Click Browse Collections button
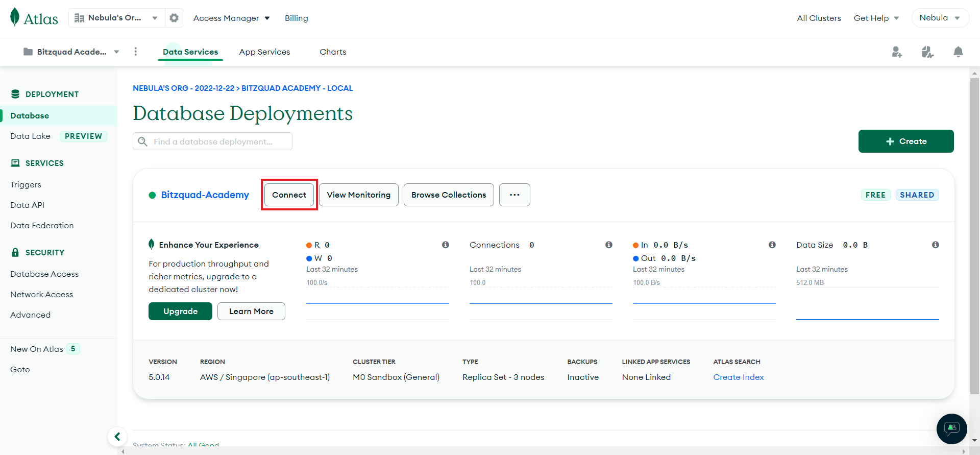Viewport: 980px width, 455px height. (x=449, y=195)
